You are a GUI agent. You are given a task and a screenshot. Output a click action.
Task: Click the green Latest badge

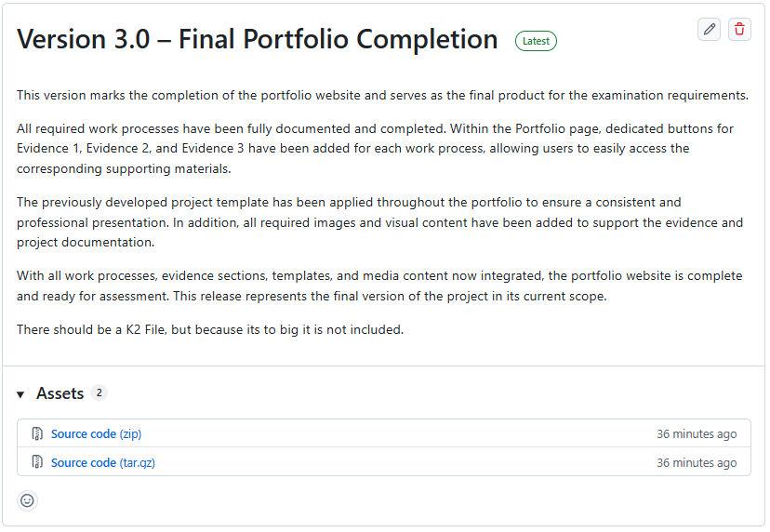point(536,41)
